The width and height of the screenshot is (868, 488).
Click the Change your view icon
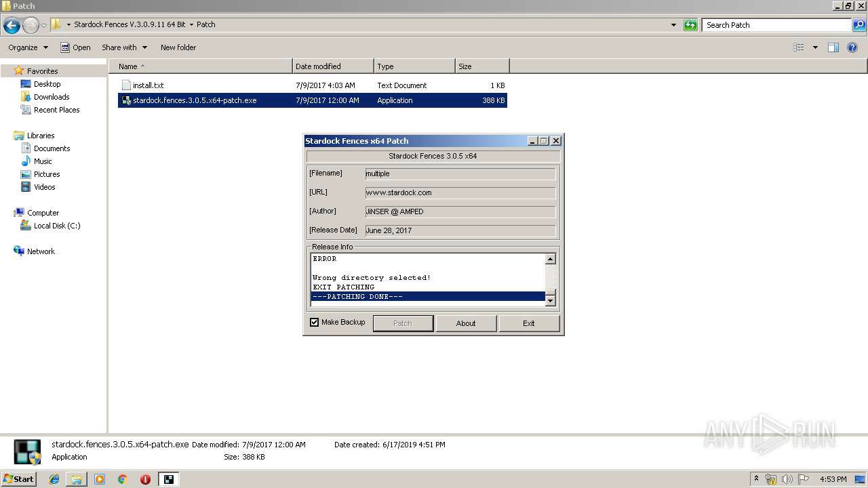point(799,47)
